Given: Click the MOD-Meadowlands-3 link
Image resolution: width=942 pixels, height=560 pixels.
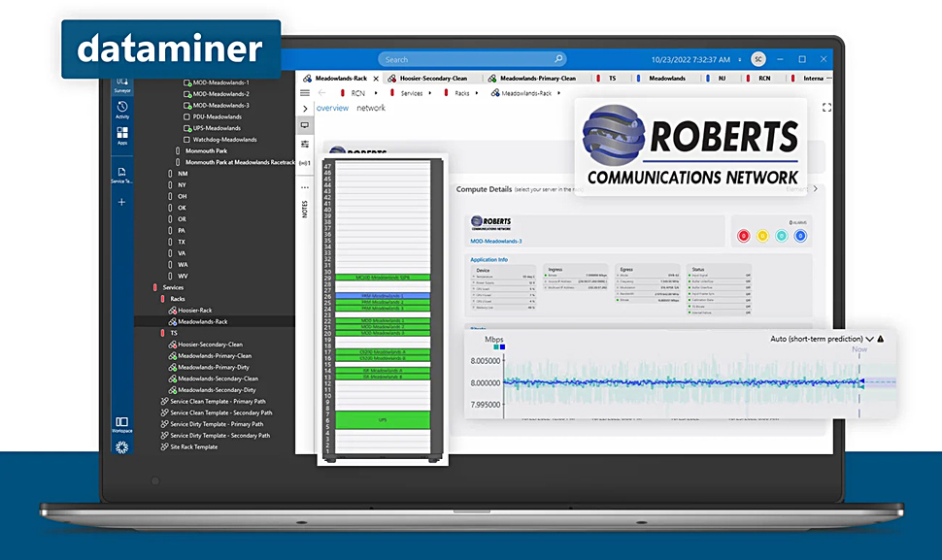Looking at the screenshot, I should pos(496,241).
